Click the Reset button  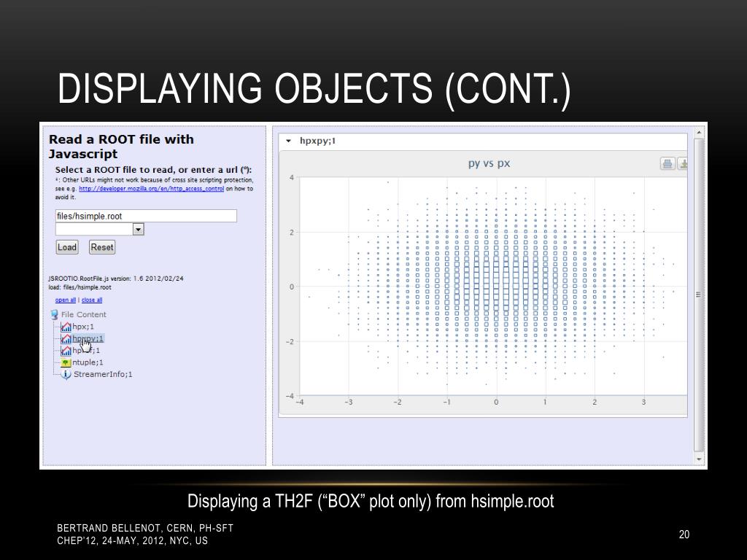(102, 247)
